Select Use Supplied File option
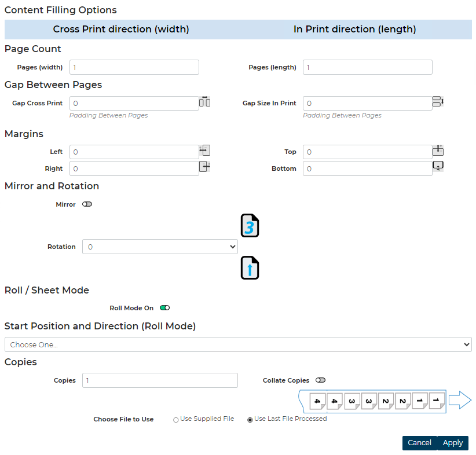 (176, 420)
